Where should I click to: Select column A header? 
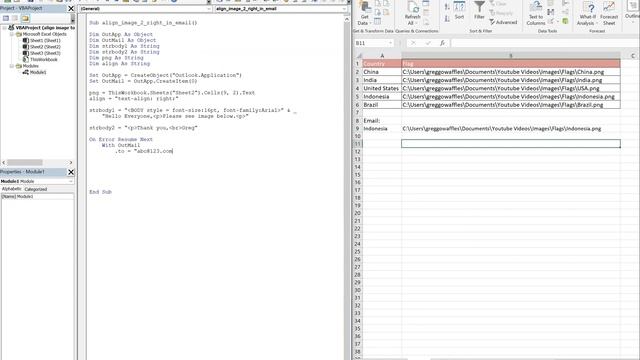(x=382, y=56)
